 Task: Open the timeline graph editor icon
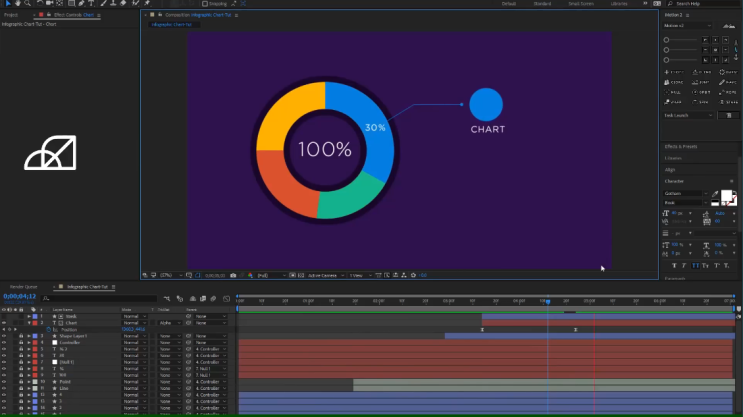pyautogui.click(x=227, y=299)
